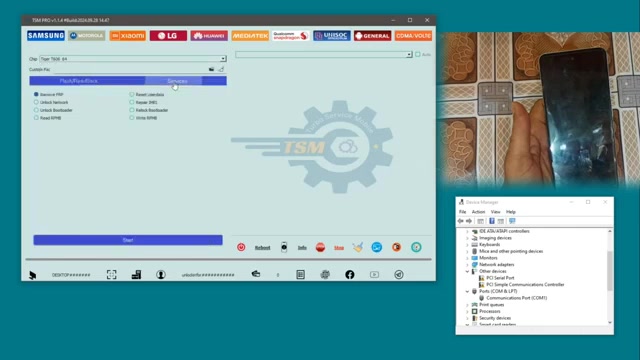Browse for custom file with folder icon

(211, 69)
